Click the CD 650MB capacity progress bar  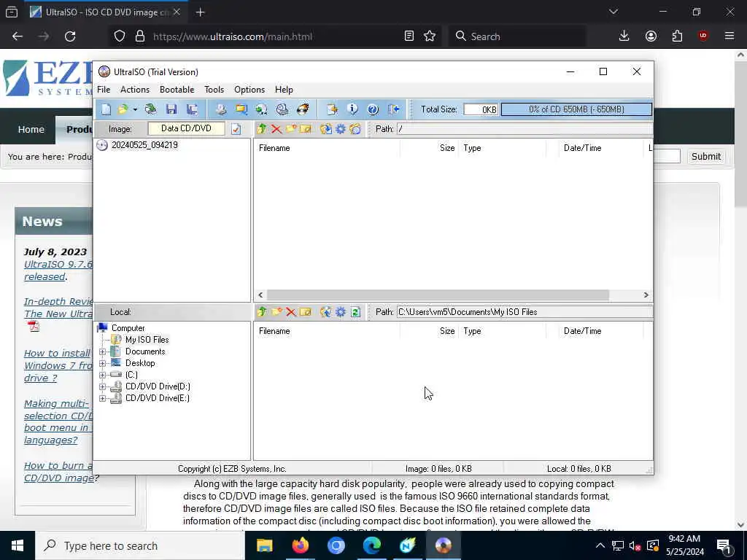click(x=576, y=109)
